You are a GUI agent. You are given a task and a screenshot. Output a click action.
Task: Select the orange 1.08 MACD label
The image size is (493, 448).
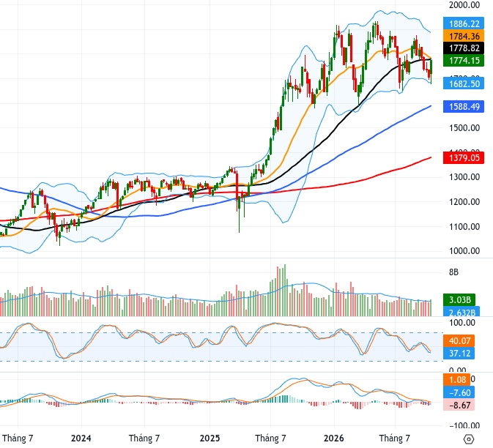tap(456, 379)
